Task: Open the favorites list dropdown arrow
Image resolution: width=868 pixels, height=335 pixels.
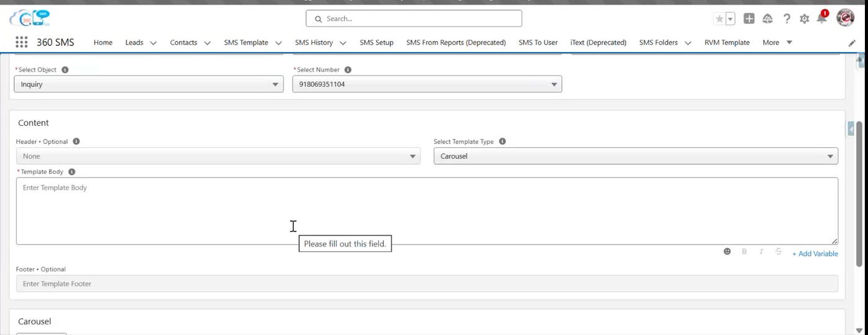Action: tap(730, 19)
